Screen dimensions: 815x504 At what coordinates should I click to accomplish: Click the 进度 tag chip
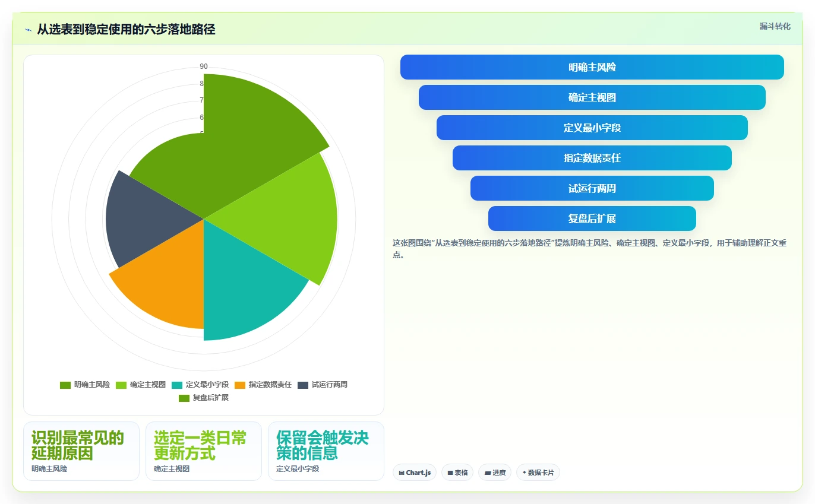point(495,473)
